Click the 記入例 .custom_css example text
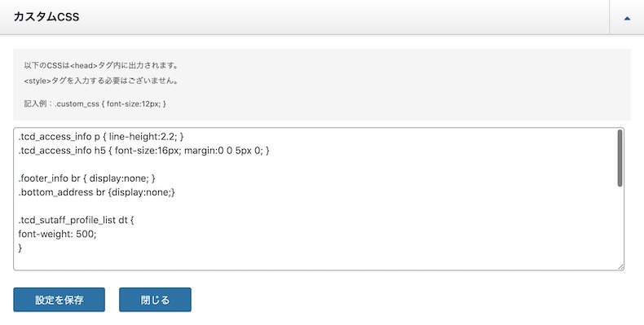The height and width of the screenshot is (325, 644). tap(95, 103)
